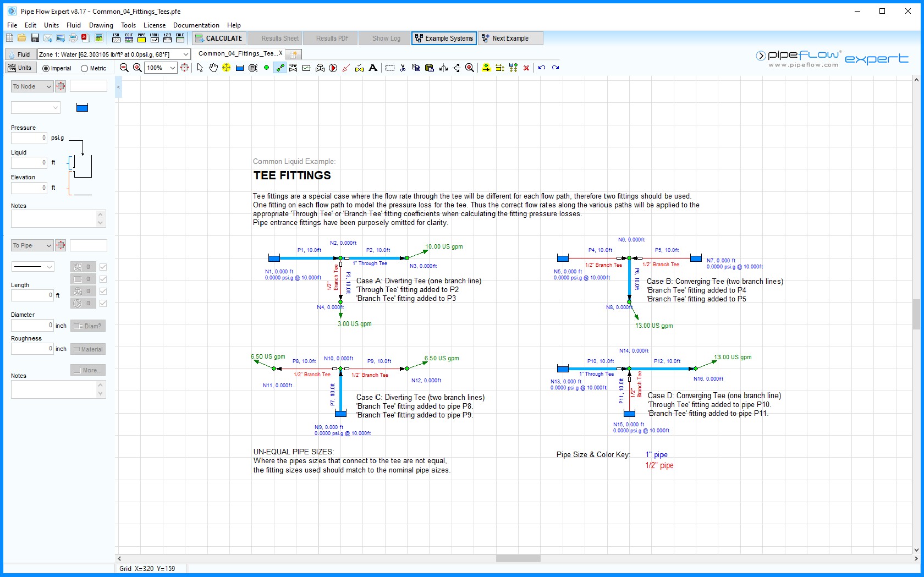Screen dimensions: 924x577
Task: Click the CALC settings toolbar icon
Action: [x=180, y=38]
